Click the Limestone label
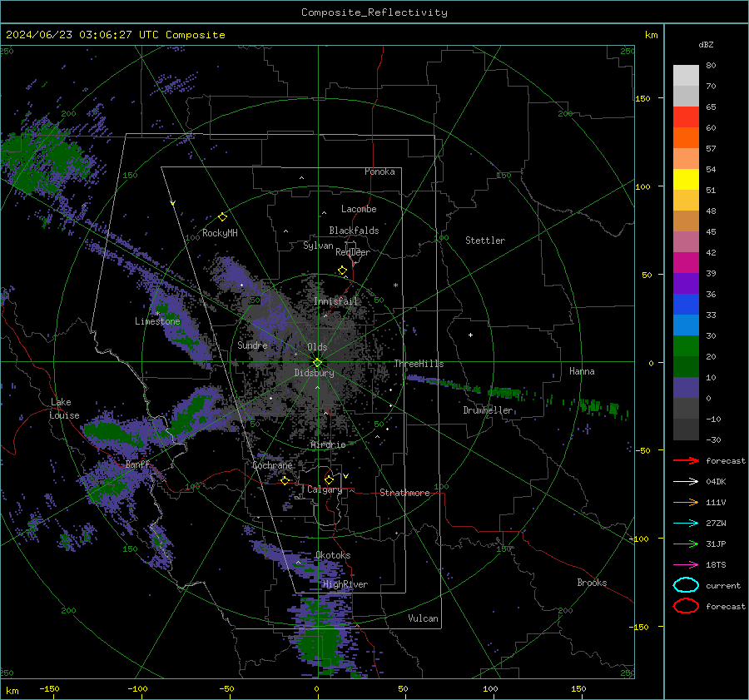Image resolution: width=749 pixels, height=700 pixels. point(157,321)
